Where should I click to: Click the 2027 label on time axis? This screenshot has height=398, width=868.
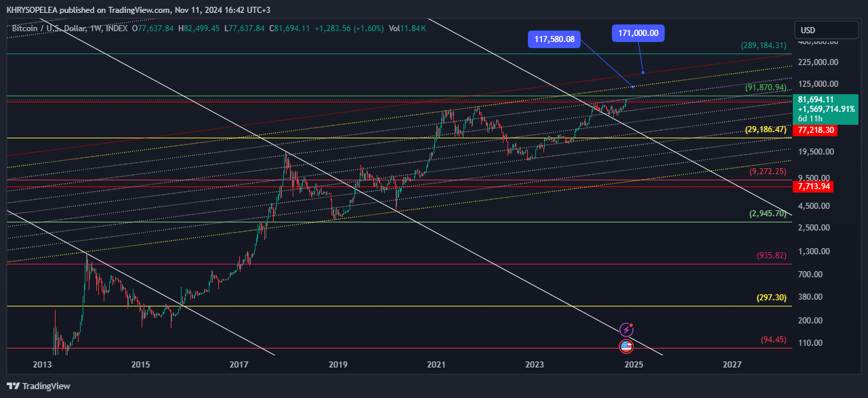732,365
